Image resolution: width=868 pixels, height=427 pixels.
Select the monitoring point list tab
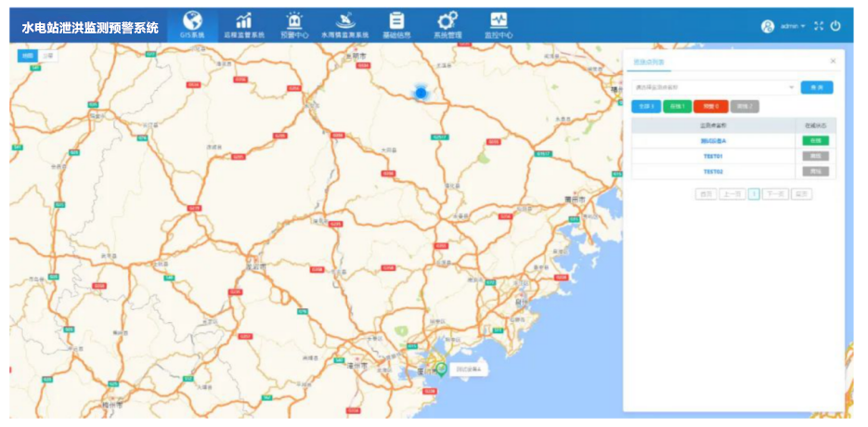pyautogui.click(x=650, y=61)
